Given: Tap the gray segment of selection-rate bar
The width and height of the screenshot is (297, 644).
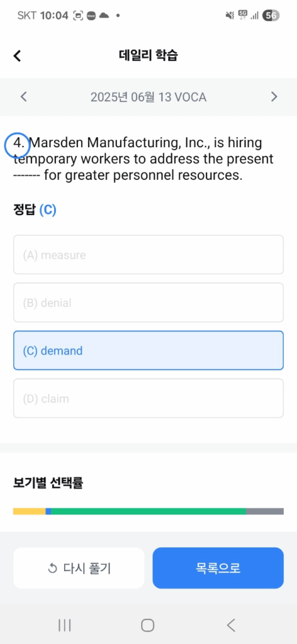Looking at the screenshot, I should (265, 511).
